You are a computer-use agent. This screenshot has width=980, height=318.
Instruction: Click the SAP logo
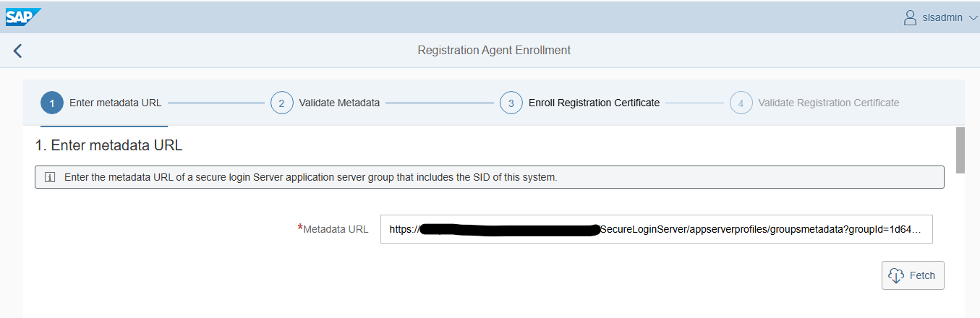click(x=23, y=17)
